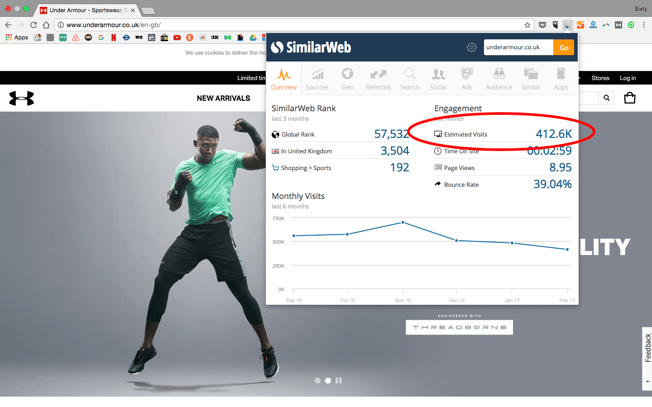Open the Apps bookmarks shortcut
The image size is (652, 407).
[17, 37]
